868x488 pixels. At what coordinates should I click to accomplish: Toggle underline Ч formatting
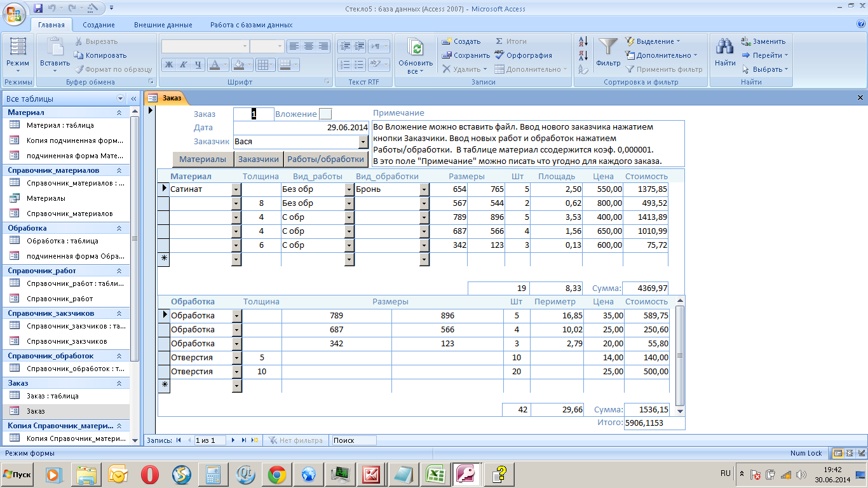coord(198,64)
